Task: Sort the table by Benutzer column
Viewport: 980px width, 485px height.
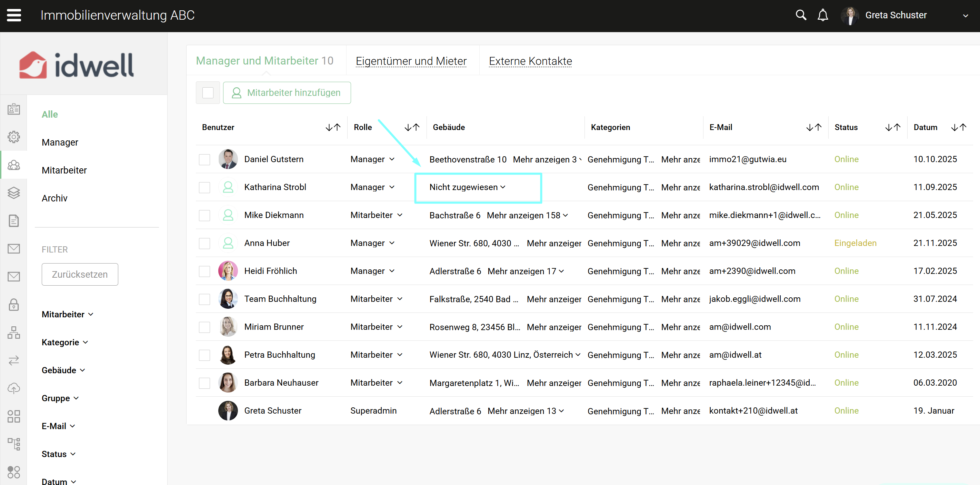Action: pyautogui.click(x=333, y=128)
